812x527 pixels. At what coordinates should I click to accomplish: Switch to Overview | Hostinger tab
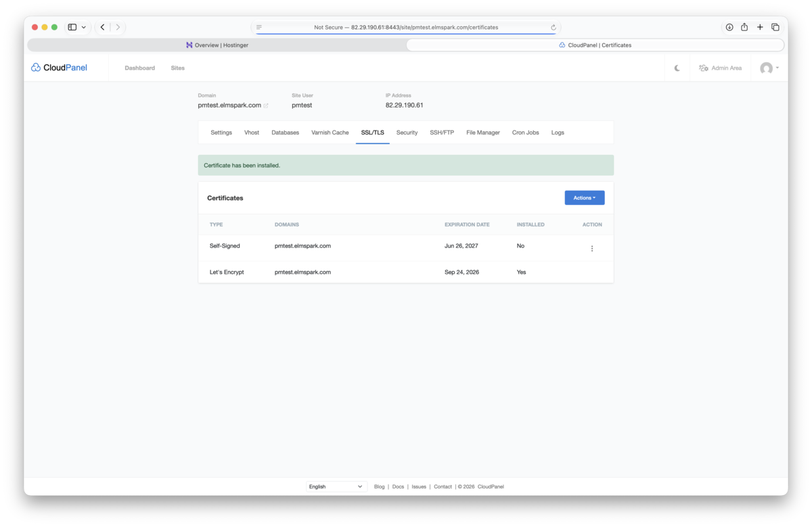coord(217,45)
